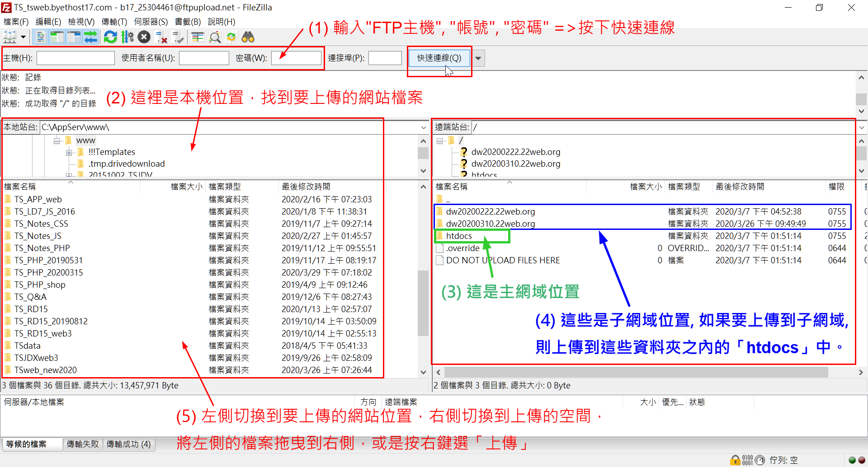Cancel current operation with the X icon
868x467 pixels.
click(144, 37)
